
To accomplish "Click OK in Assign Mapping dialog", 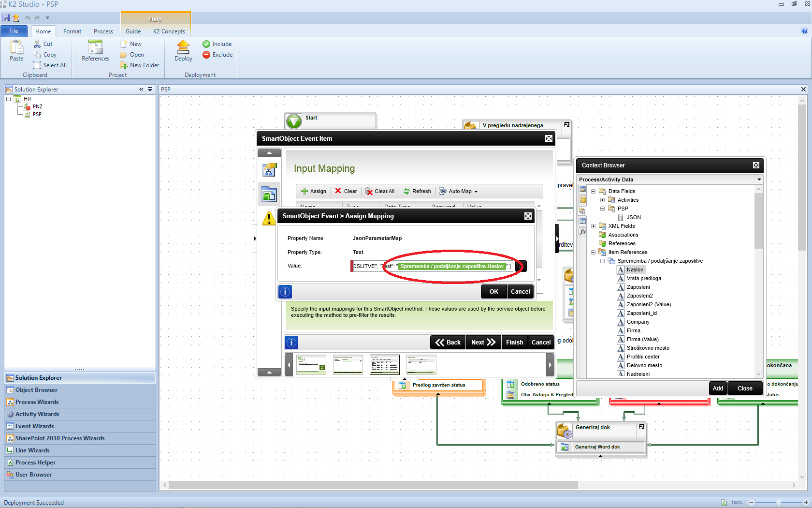I will 493,292.
